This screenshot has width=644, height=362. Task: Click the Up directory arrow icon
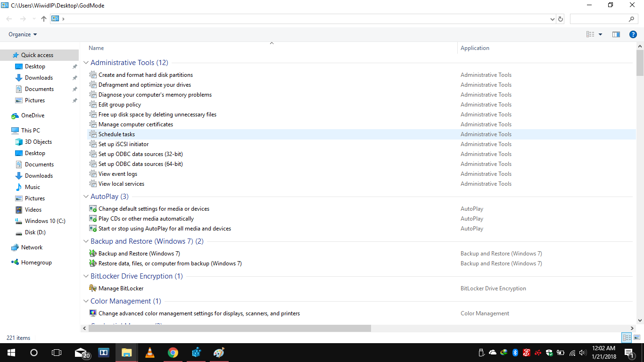[44, 19]
